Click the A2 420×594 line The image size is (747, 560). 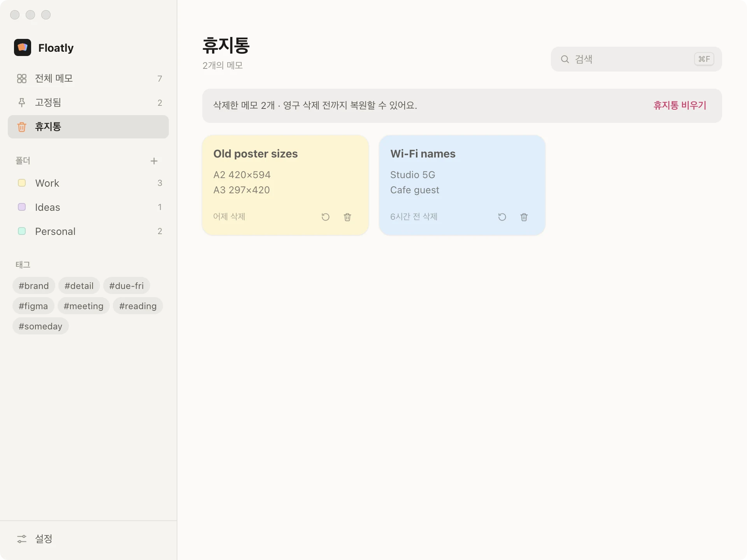(x=242, y=175)
